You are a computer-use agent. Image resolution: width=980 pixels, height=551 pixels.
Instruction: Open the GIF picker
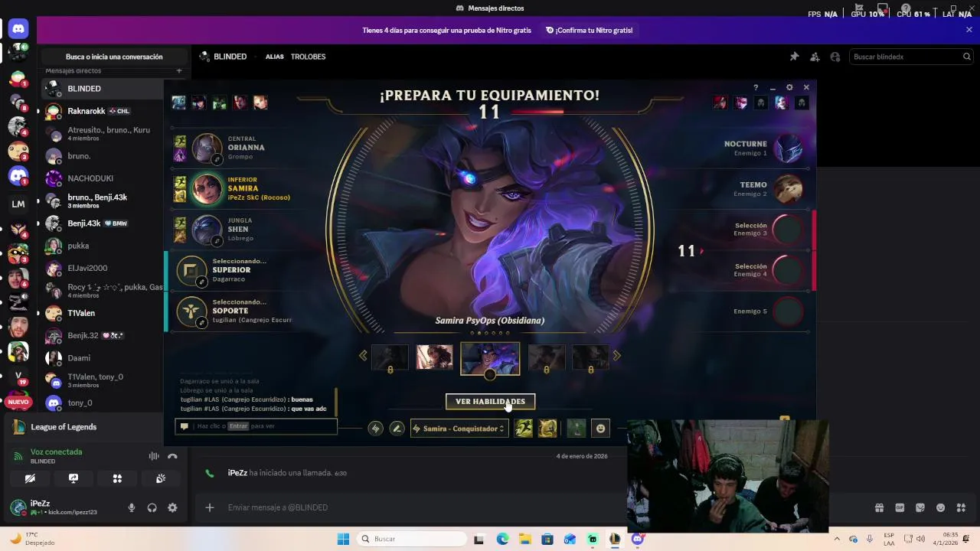tap(900, 507)
